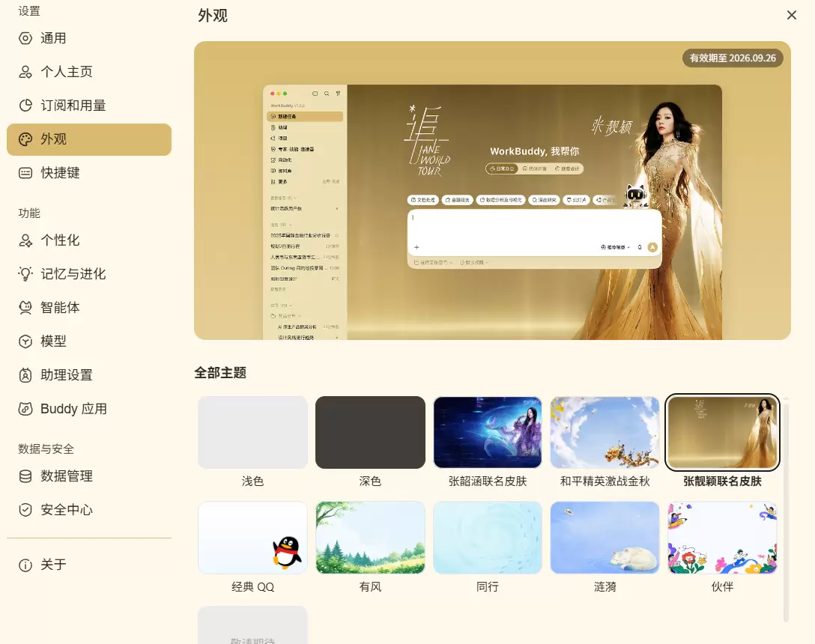Click the 关于 info icon
This screenshot has width=815, height=644.
pyautogui.click(x=25, y=565)
